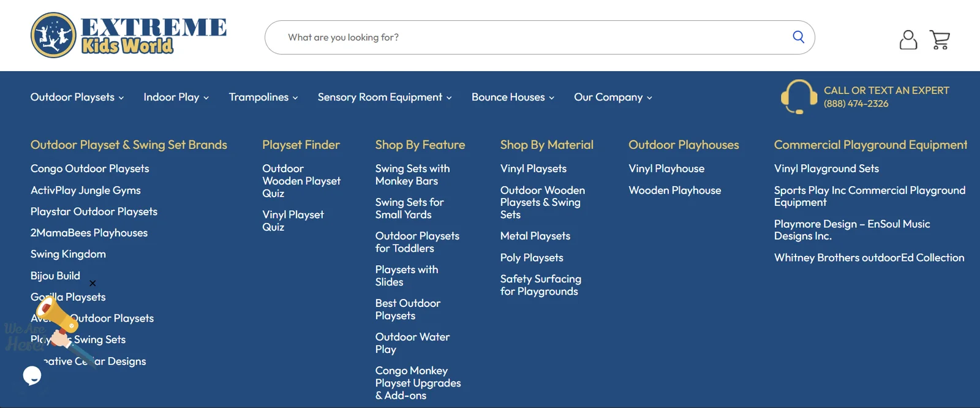Viewport: 980px width, 408px height.
Task: Open the user account icon
Action: click(x=908, y=40)
